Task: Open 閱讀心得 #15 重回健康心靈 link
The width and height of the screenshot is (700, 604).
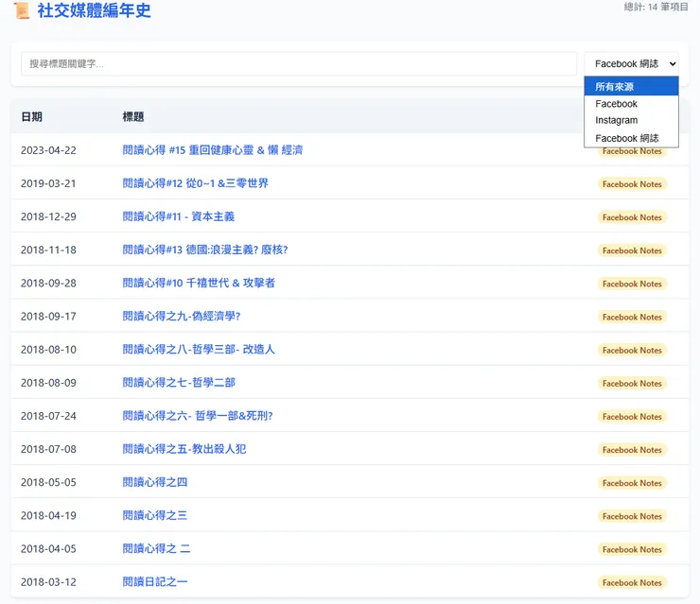Action: point(213,150)
